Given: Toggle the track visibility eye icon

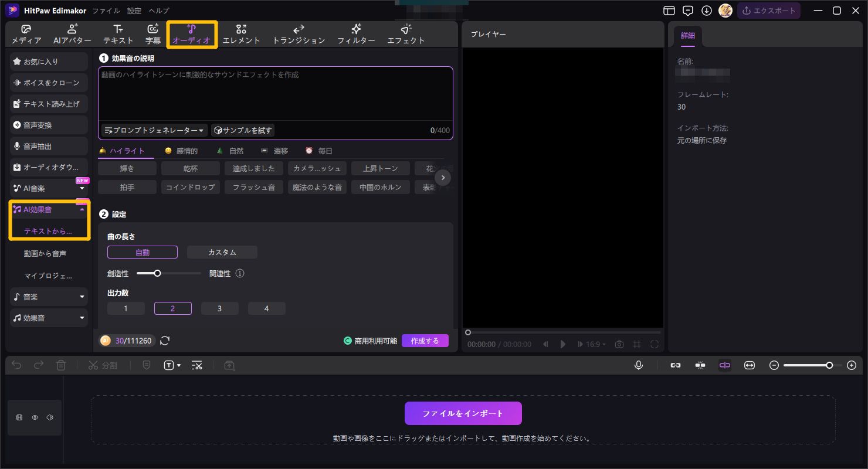Looking at the screenshot, I should tap(35, 417).
